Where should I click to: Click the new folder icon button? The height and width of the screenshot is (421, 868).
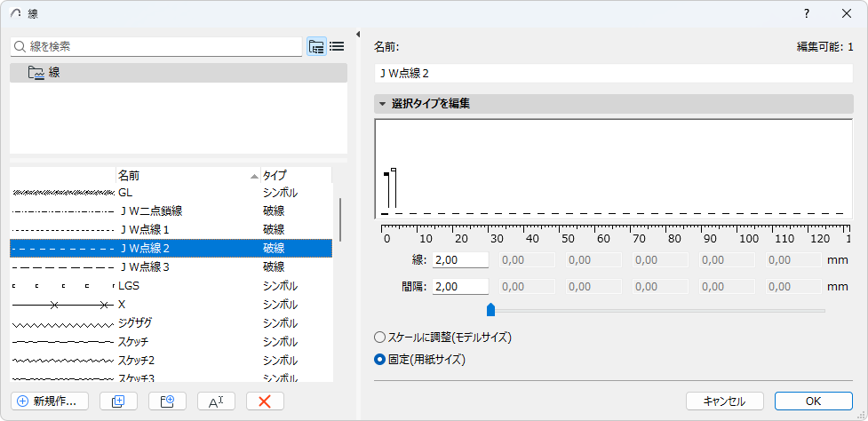coord(167,401)
